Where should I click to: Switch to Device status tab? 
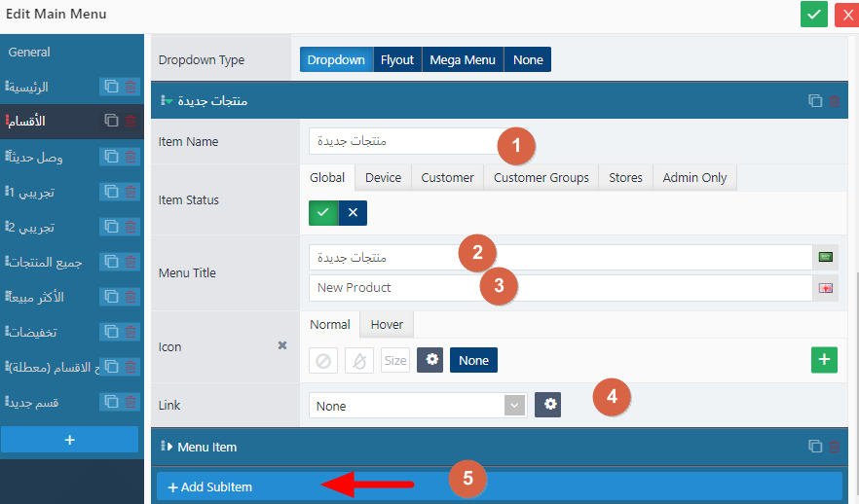coord(384,178)
